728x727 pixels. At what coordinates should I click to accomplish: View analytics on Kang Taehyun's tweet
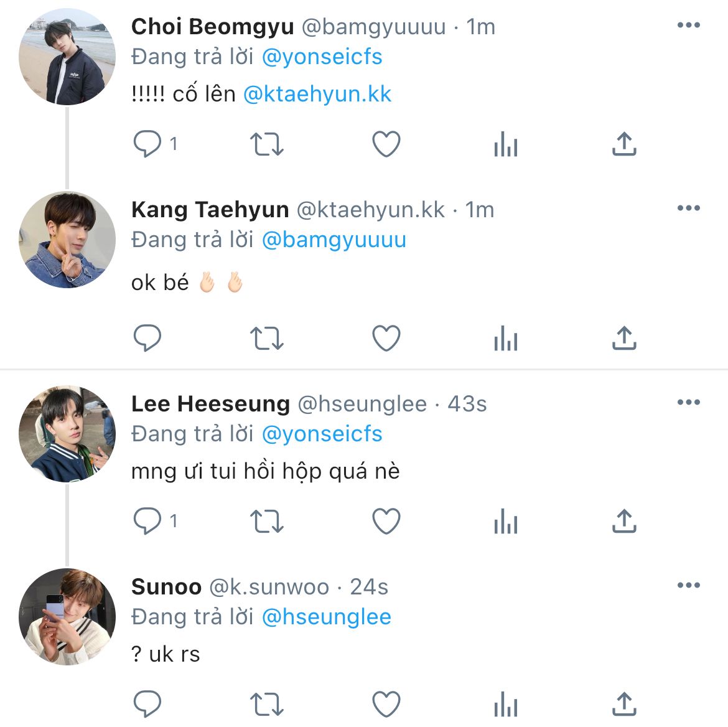[x=505, y=339]
